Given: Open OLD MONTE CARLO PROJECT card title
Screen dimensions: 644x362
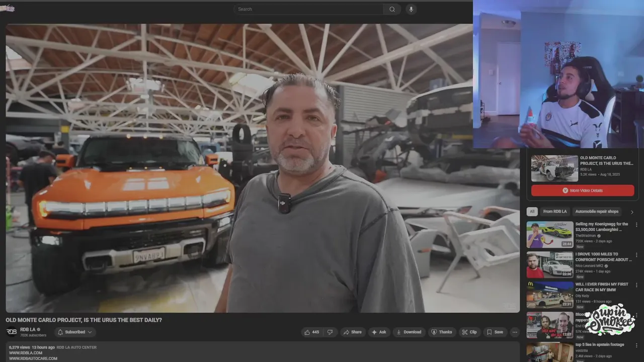Looking at the screenshot, I should coord(606,161).
